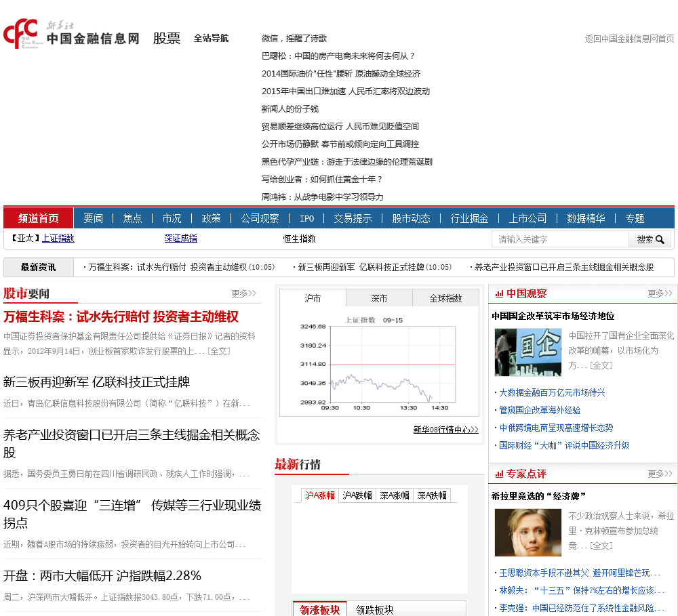The height and width of the screenshot is (616, 678).
Task: Open 养老产业投资窗口 article headline
Action: tap(132, 443)
